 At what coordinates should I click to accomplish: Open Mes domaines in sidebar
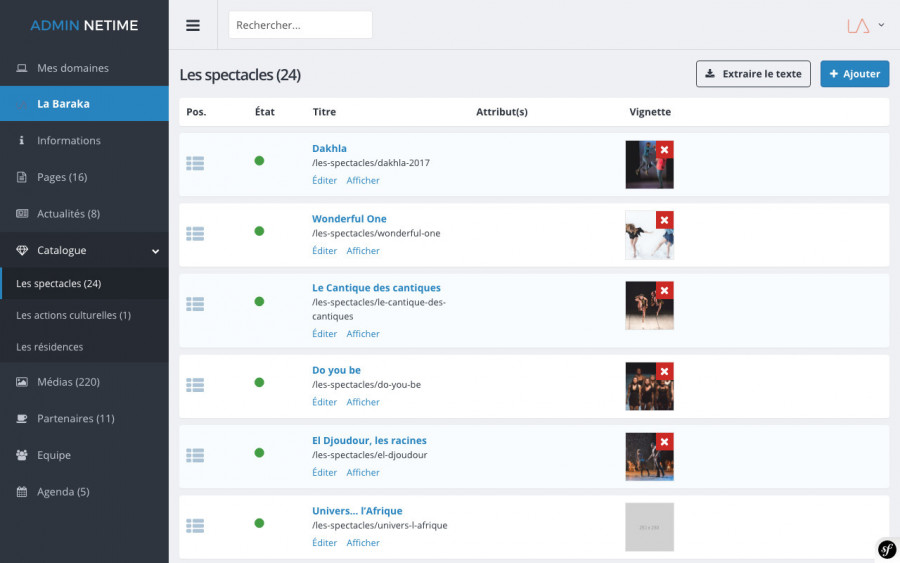(x=73, y=68)
